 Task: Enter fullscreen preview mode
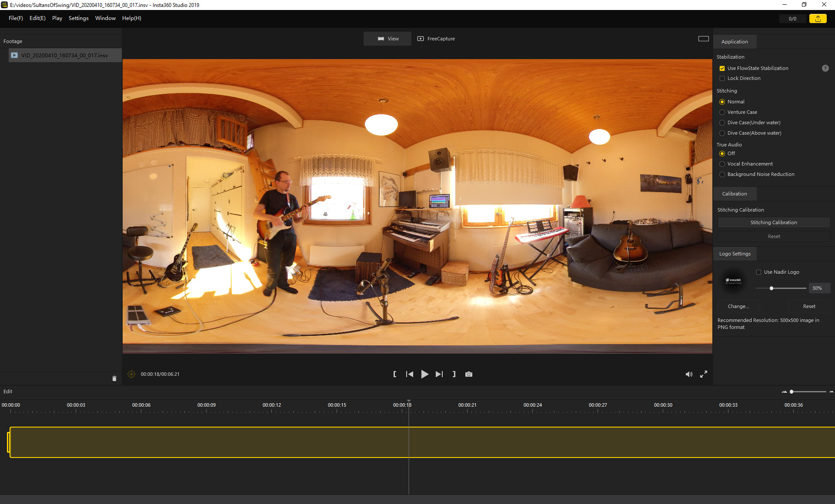point(703,374)
